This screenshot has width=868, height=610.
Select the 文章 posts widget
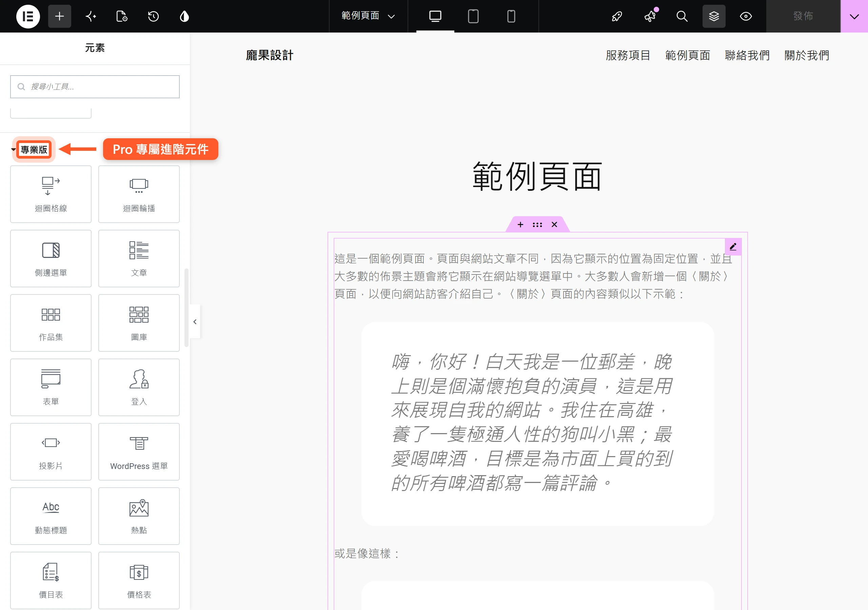pos(139,259)
